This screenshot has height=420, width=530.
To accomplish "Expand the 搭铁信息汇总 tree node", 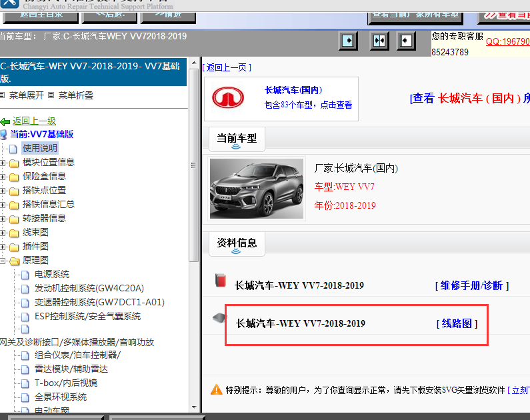I will (x=3, y=205).
